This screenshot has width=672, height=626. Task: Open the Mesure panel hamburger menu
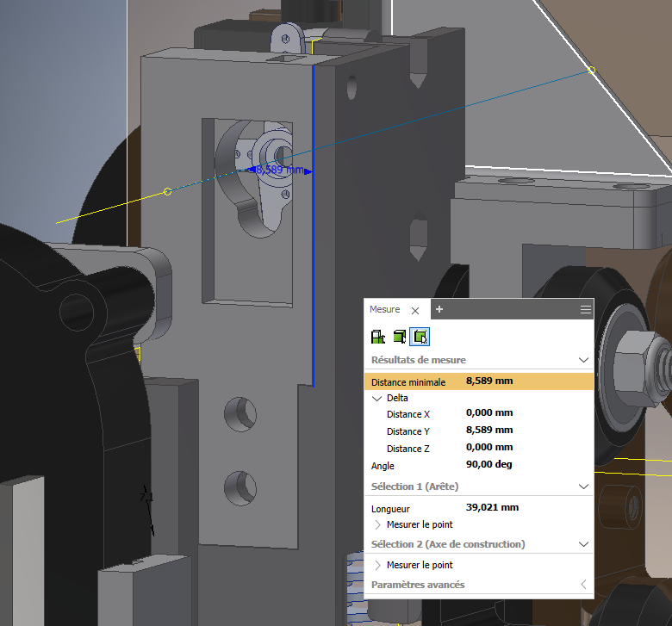tap(586, 309)
